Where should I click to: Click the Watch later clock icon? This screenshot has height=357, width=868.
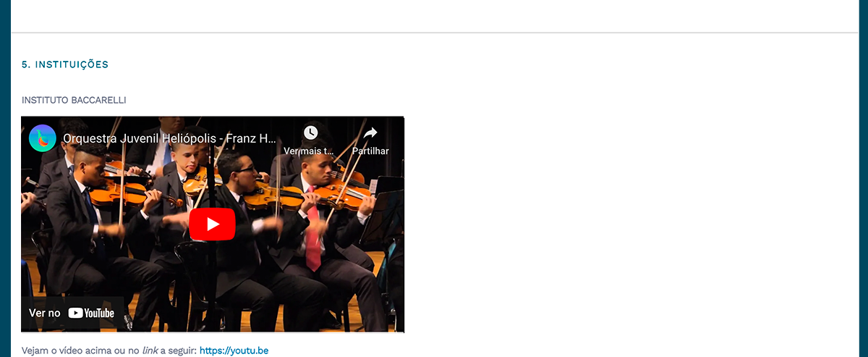click(x=310, y=133)
